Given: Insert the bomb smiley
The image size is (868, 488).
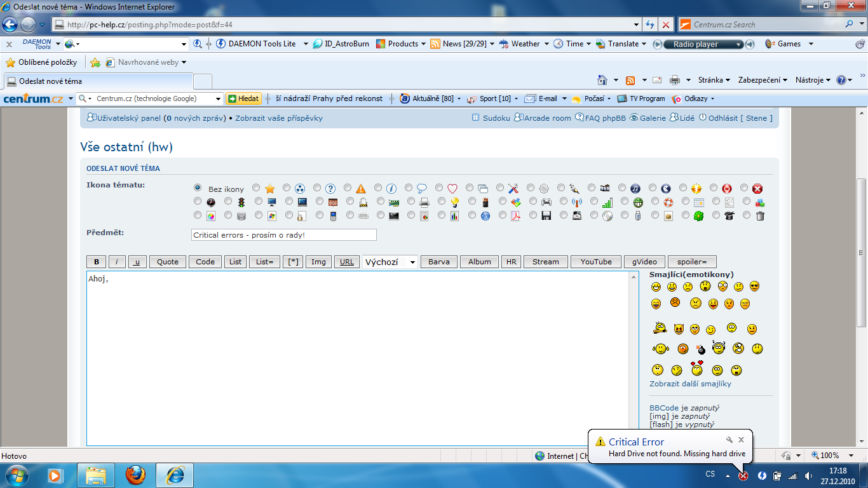Looking at the screenshot, I should [x=701, y=349].
